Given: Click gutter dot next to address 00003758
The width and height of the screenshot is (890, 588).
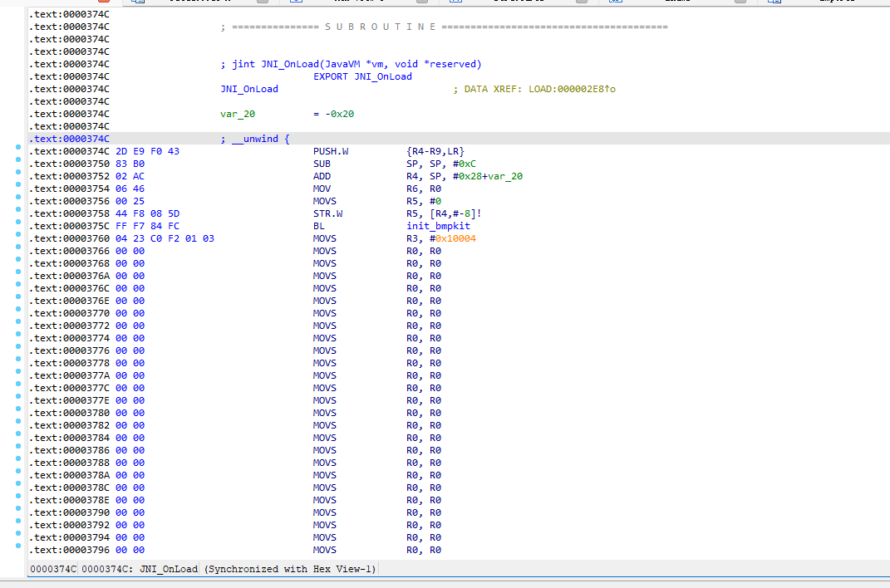Looking at the screenshot, I should pos(18,209).
